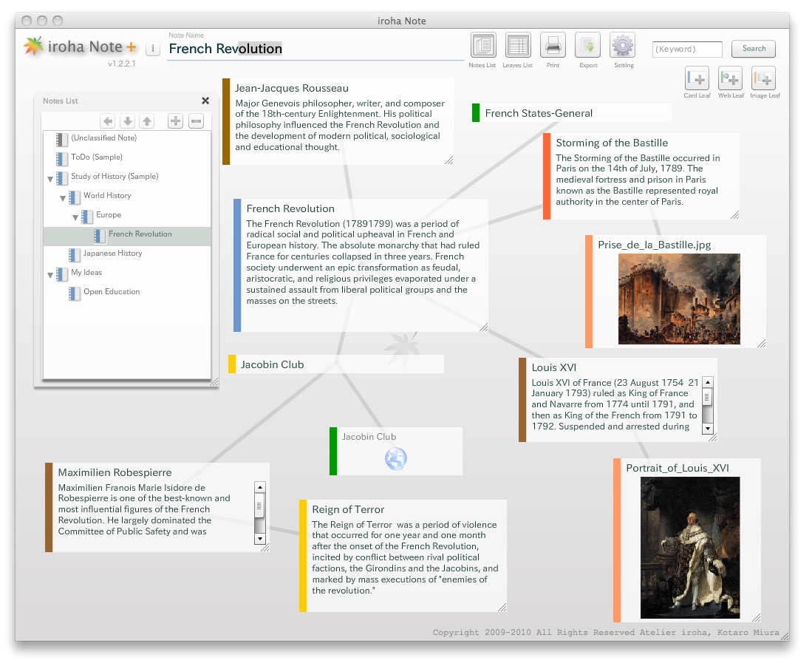Add a note with the plus button
Viewport: 812px width, 666px height.
point(176,121)
